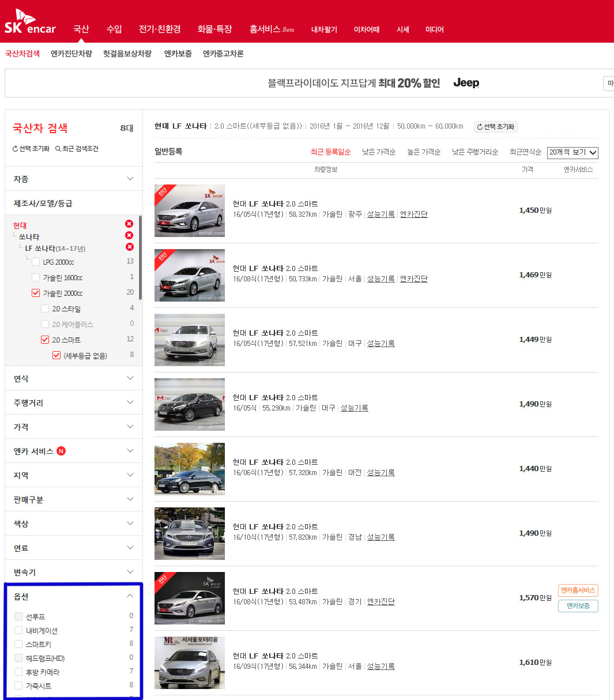614x700 pixels.
Task: Remove the LF 쏘나타 filter
Action: (129, 247)
